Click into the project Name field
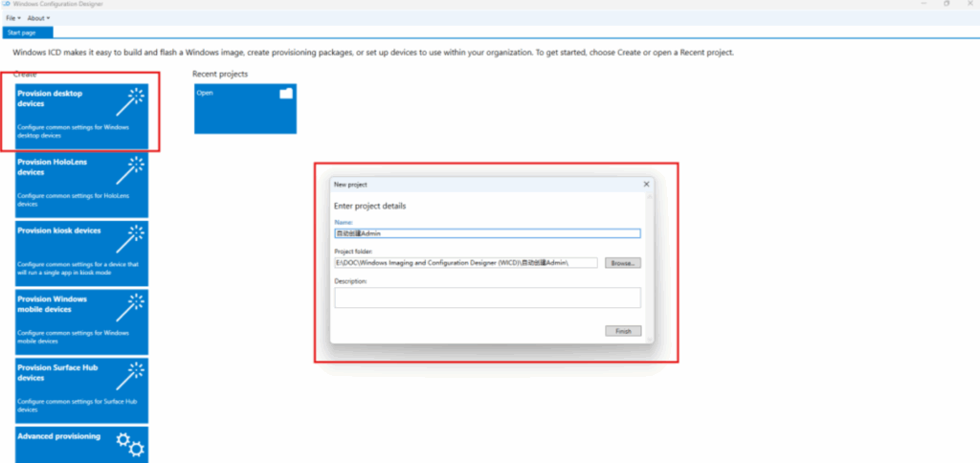The width and height of the screenshot is (980, 463). pos(487,233)
